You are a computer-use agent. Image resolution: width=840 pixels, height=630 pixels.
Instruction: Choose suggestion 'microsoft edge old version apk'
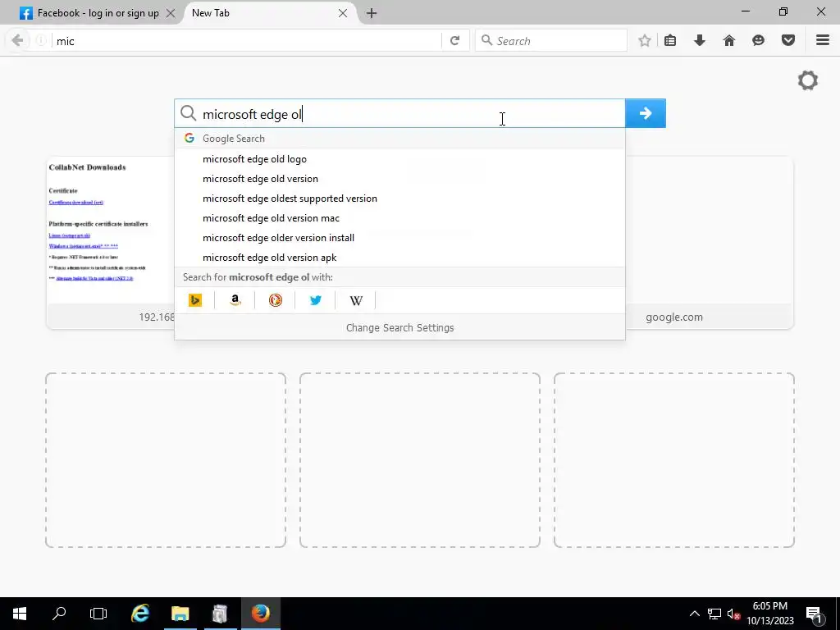[399, 258]
